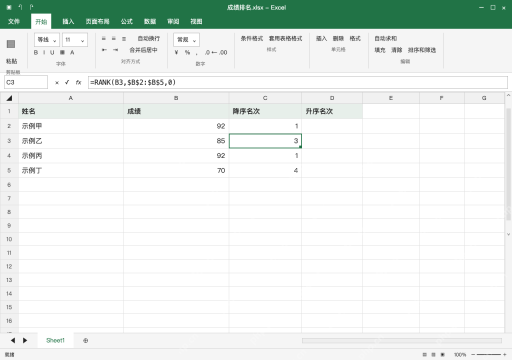
Task: Align text right icon
Action: coord(124,39)
